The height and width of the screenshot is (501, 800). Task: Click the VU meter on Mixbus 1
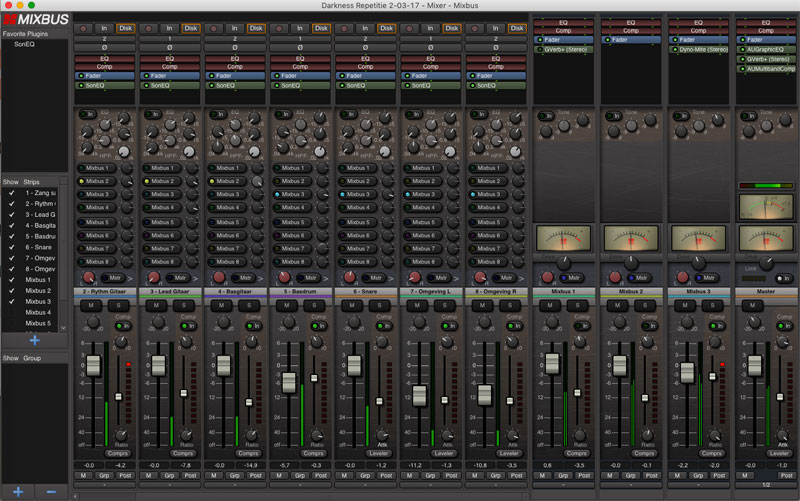(x=563, y=238)
